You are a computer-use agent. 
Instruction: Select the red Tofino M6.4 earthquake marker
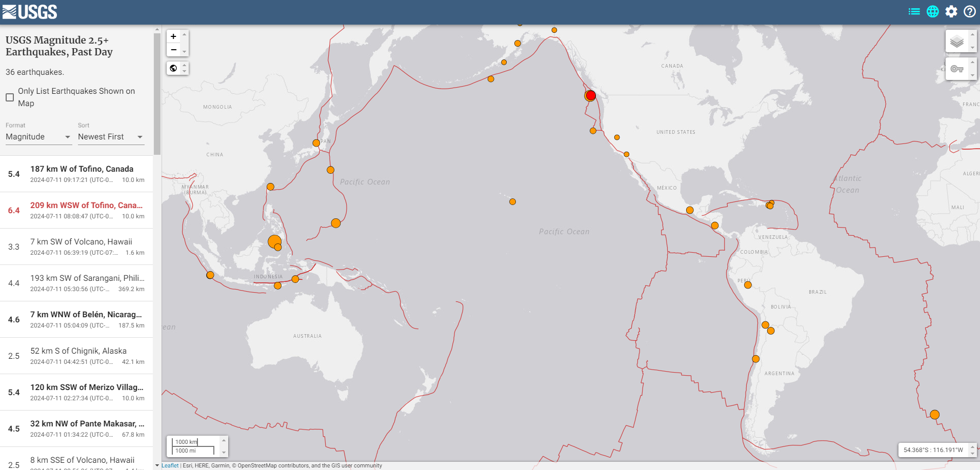[591, 95]
